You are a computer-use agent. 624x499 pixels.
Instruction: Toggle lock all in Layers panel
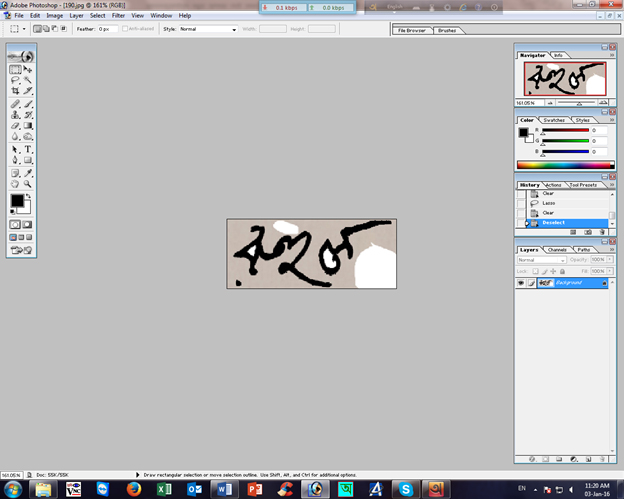tap(562, 271)
